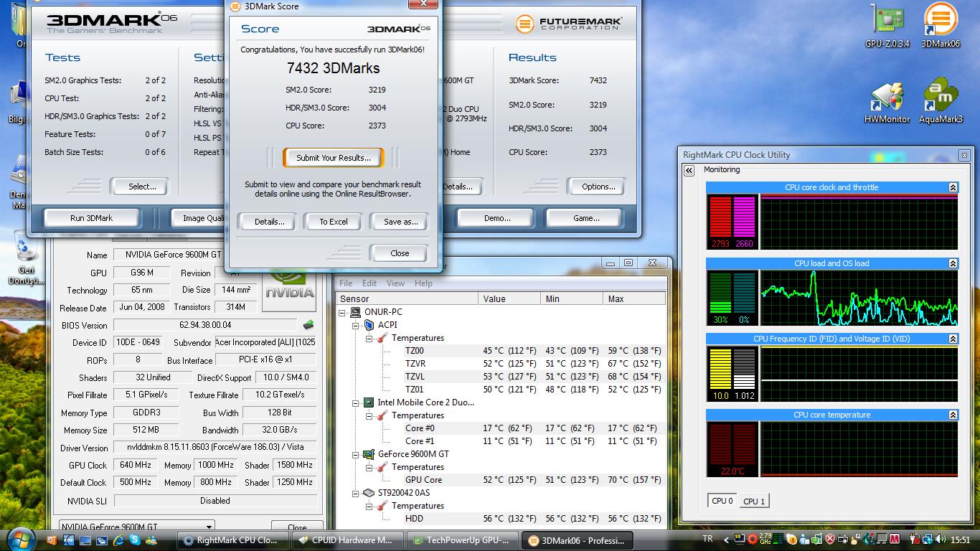Click the TR language bar indicator
The width and height of the screenshot is (980, 551).
click(708, 540)
